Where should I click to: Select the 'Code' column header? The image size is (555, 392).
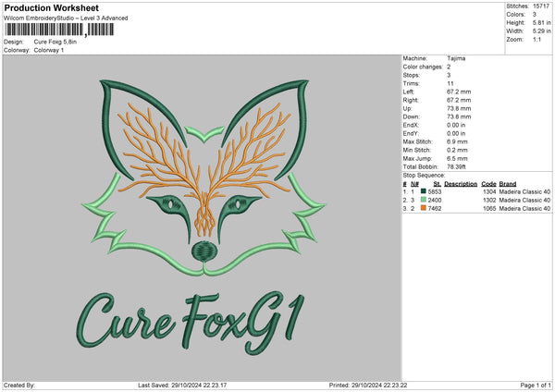(489, 183)
